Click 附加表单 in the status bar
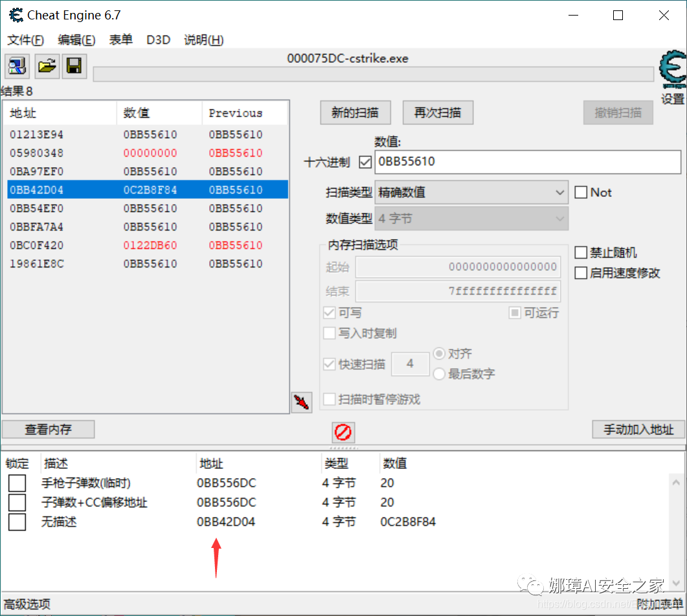 (x=659, y=604)
